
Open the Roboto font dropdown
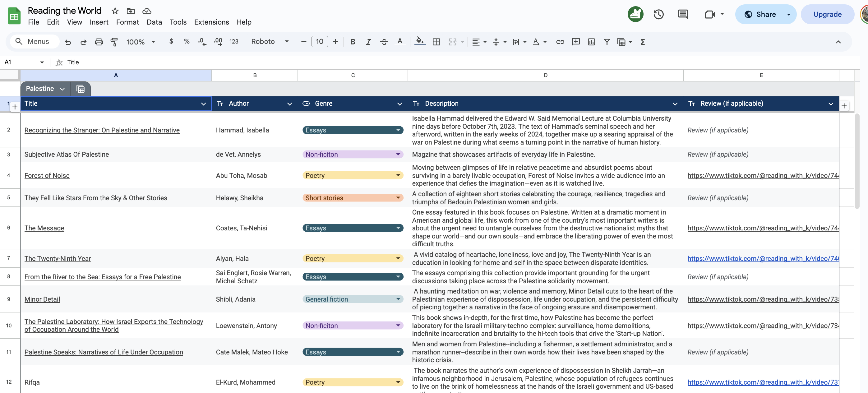[270, 41]
